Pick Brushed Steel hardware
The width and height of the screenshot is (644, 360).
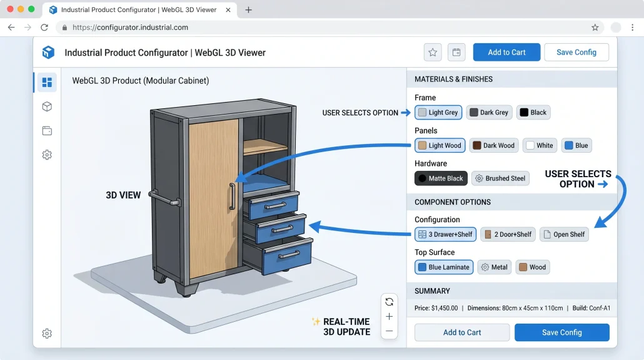500,178
